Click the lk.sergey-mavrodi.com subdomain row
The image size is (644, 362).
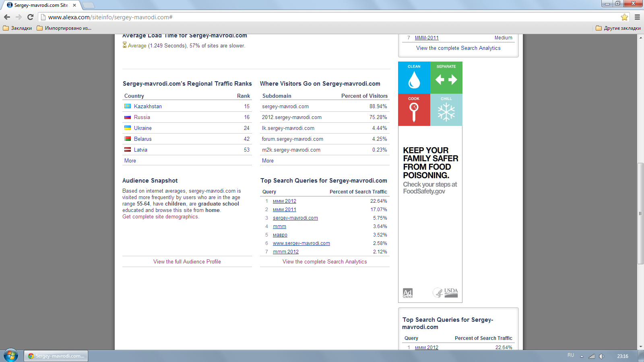pos(325,128)
